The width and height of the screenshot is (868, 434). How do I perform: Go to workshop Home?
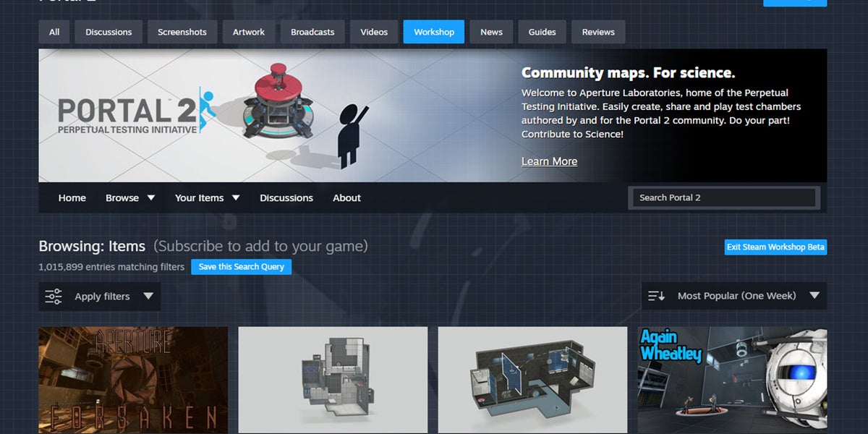(72, 197)
